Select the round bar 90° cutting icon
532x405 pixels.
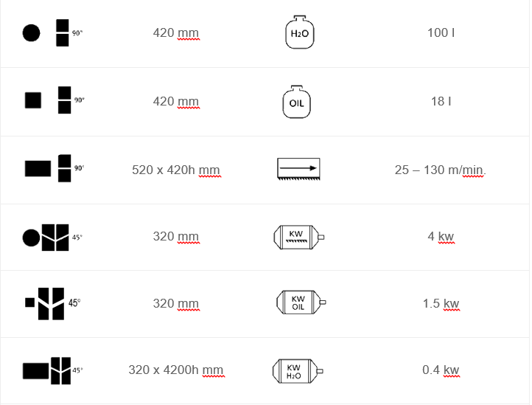[52, 33]
